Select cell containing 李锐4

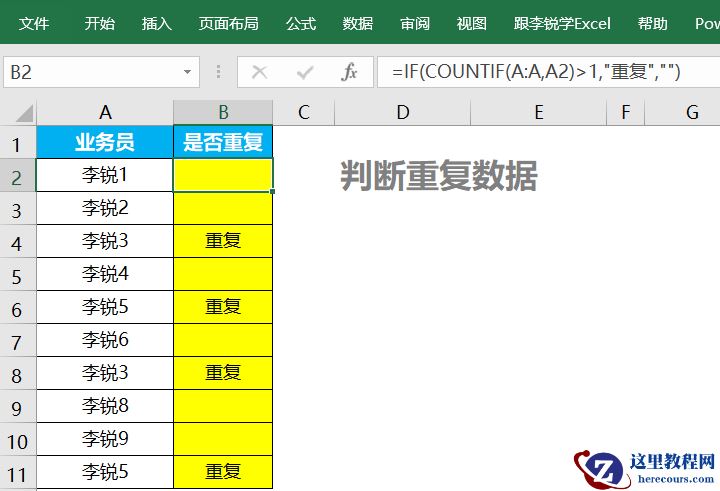105,274
